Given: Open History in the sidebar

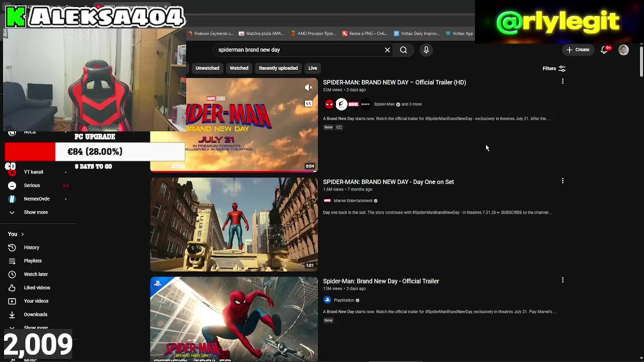Looking at the screenshot, I should click(31, 247).
